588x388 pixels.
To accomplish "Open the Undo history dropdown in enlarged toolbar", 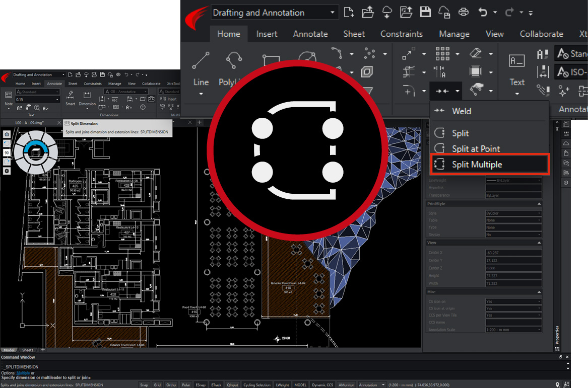I will (495, 13).
